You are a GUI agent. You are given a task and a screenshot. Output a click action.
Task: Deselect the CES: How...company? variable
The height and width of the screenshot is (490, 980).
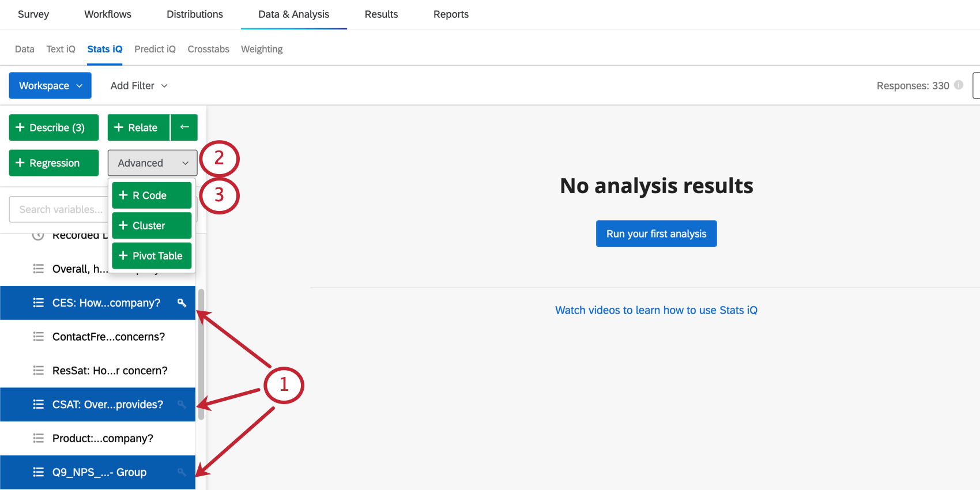click(x=97, y=303)
